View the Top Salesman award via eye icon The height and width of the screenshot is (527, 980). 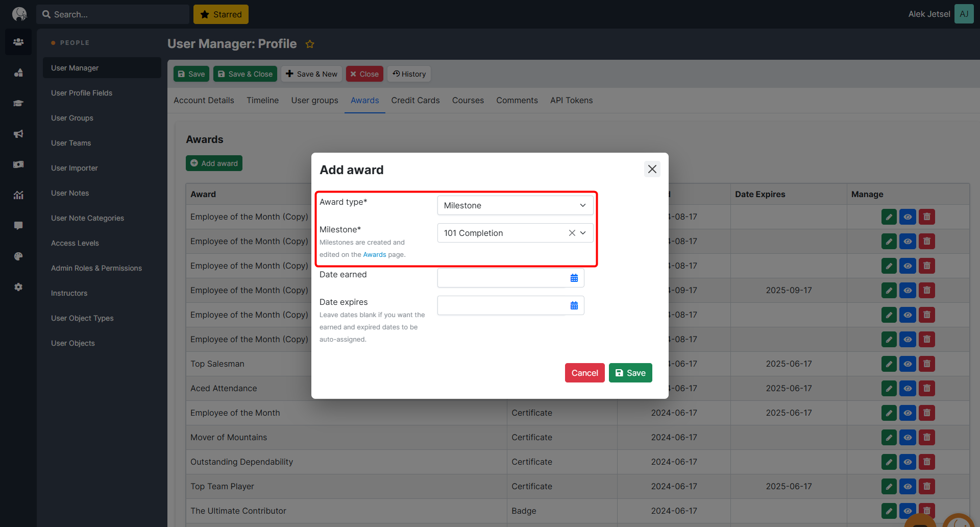tap(907, 364)
